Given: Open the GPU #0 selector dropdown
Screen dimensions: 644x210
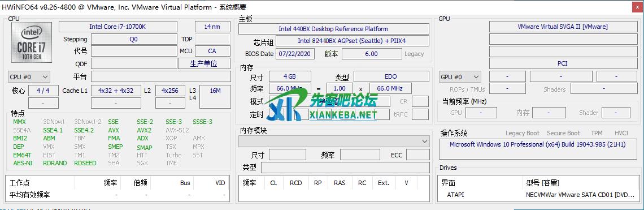Looking at the screenshot, I should tap(460, 76).
